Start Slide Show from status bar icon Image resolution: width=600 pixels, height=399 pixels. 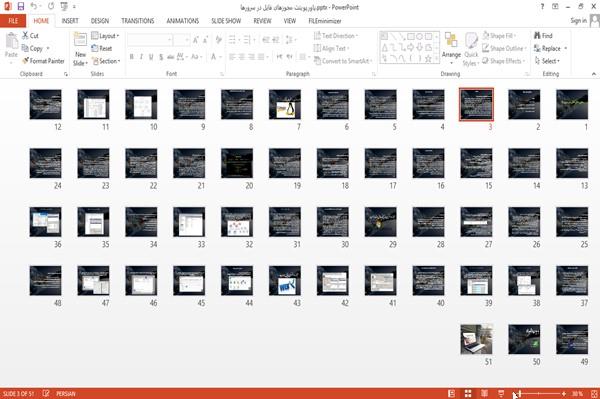(x=501, y=394)
